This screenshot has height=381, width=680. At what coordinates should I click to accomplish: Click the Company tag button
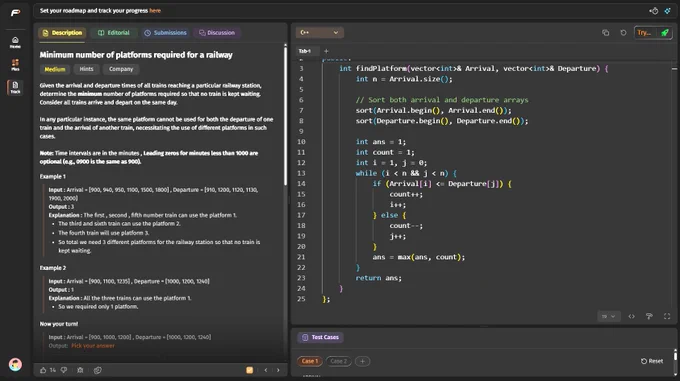click(x=121, y=69)
